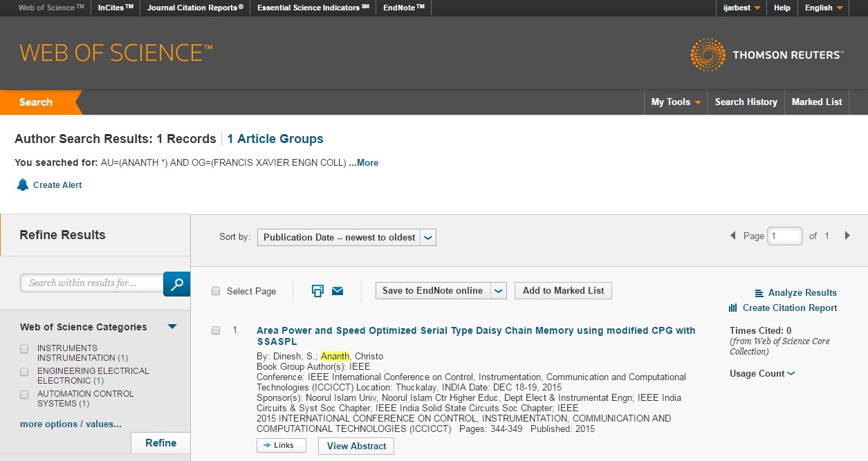
Task: Click the Analyze Results link text
Action: 802,293
